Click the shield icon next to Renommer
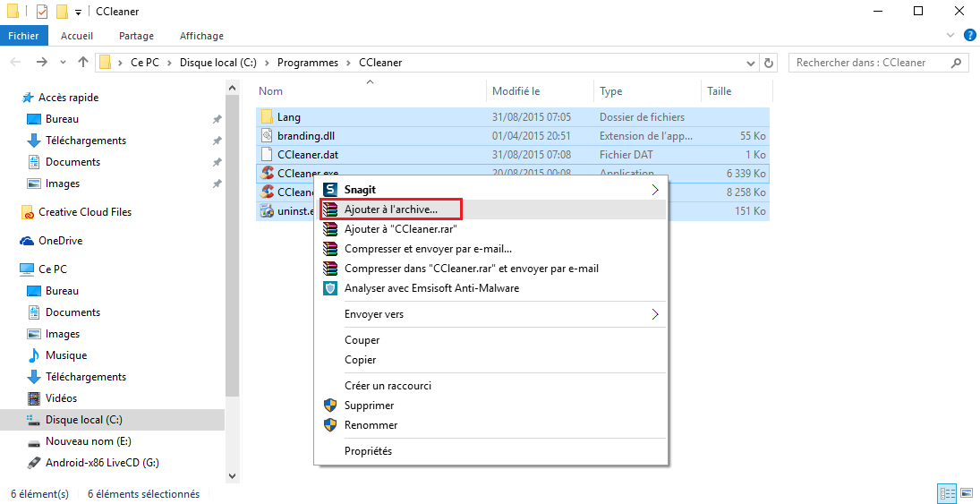Viewport: 980px width, 504px height. pyautogui.click(x=330, y=425)
